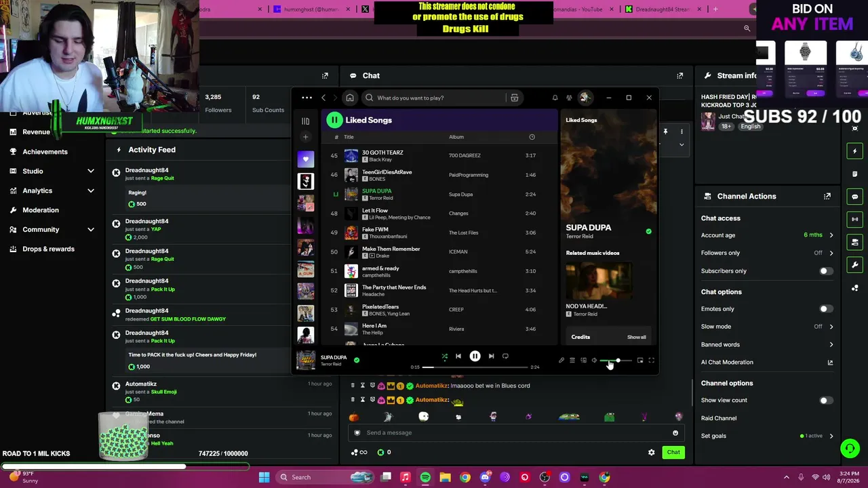Image resolution: width=868 pixels, height=488 pixels.
Task: Send message with green Chat button
Action: pyautogui.click(x=673, y=452)
